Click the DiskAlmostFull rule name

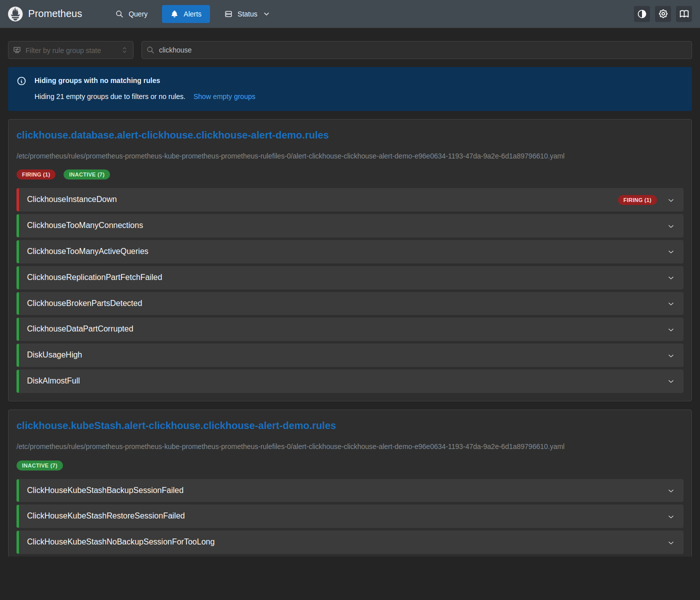53,380
